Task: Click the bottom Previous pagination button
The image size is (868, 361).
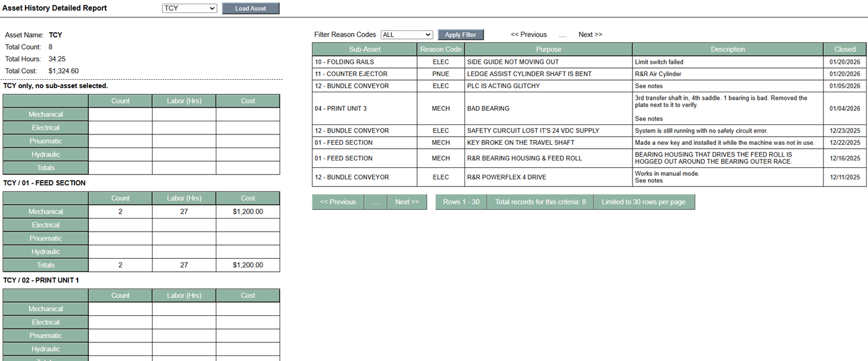Action: [338, 202]
